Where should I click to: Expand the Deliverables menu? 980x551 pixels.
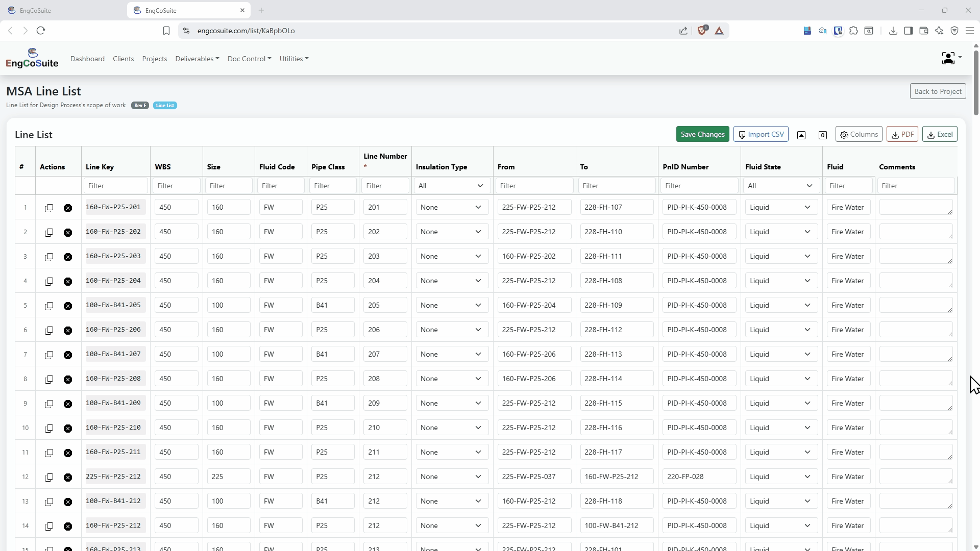(x=197, y=59)
